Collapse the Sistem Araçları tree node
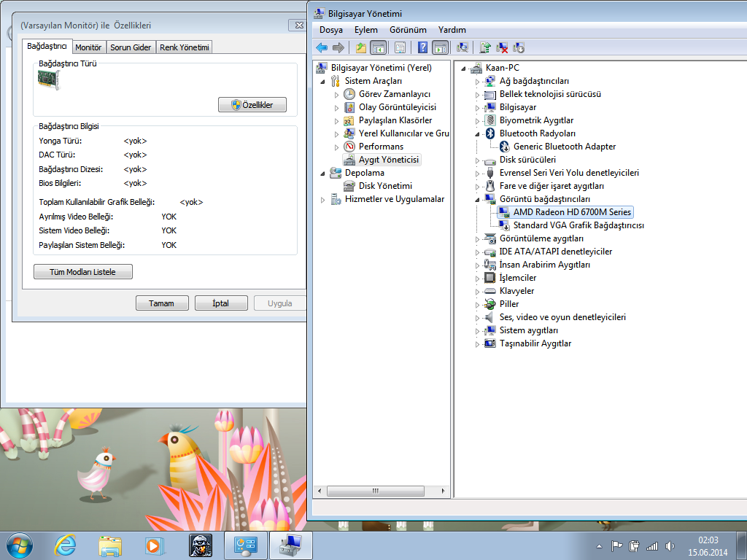This screenshot has width=747, height=560. [x=323, y=82]
